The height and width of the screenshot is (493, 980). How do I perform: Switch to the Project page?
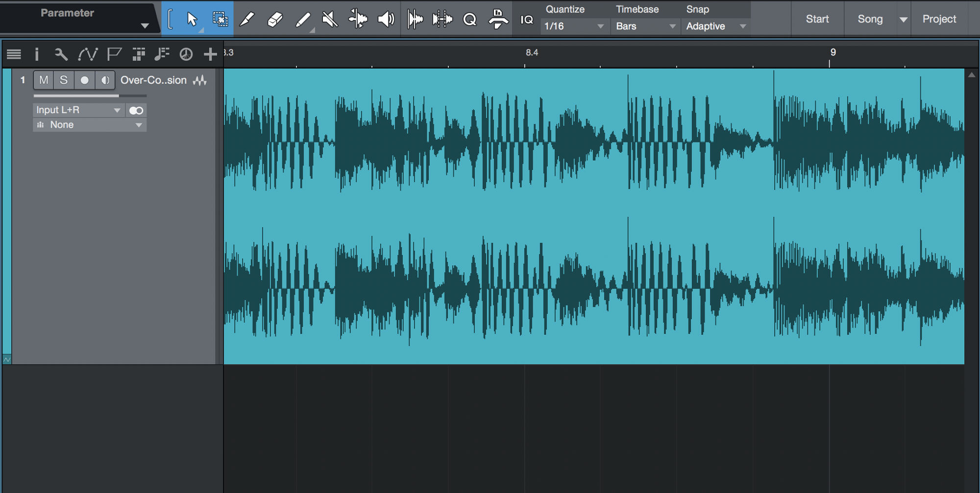click(939, 19)
